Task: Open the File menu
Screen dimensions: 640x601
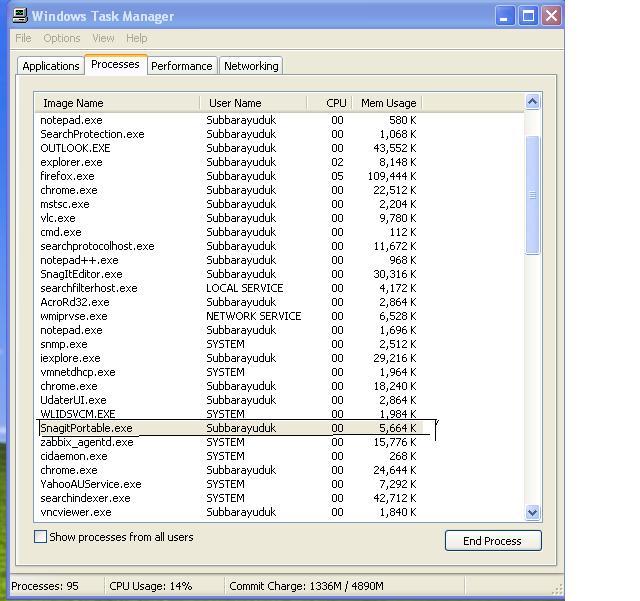Action: [23, 38]
